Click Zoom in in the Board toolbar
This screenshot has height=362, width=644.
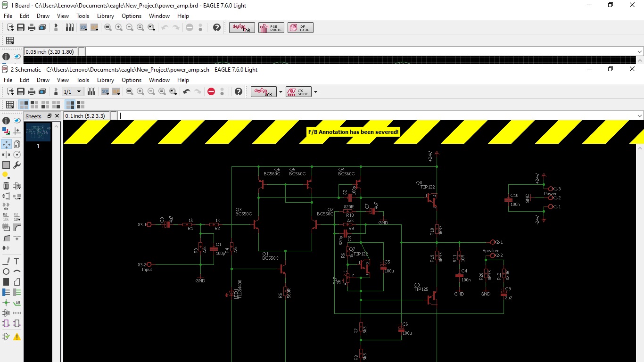click(119, 27)
